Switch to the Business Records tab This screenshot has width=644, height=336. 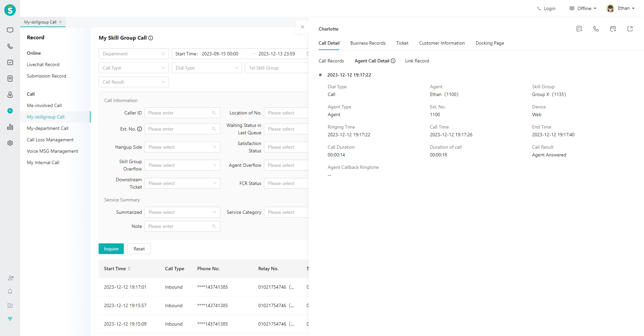pos(368,43)
